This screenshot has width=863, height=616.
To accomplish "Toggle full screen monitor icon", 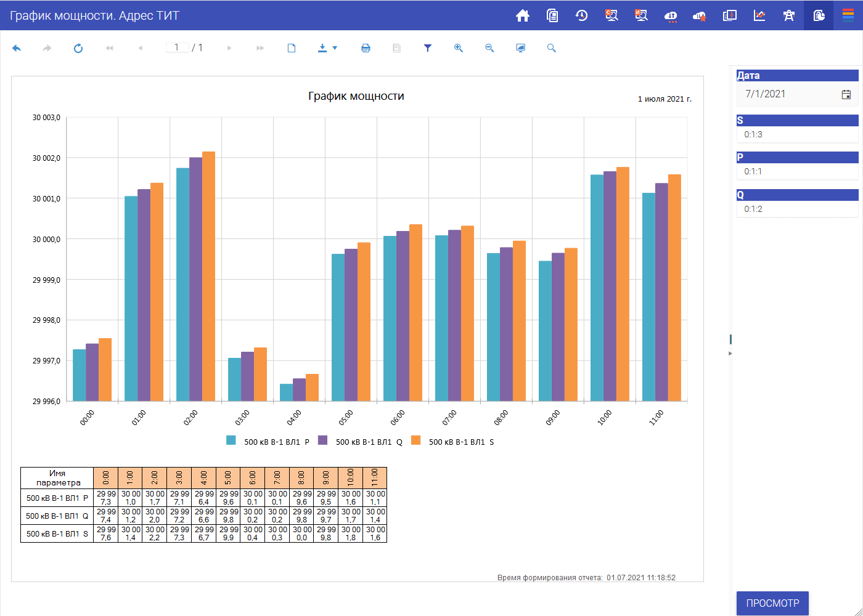I will [520, 48].
